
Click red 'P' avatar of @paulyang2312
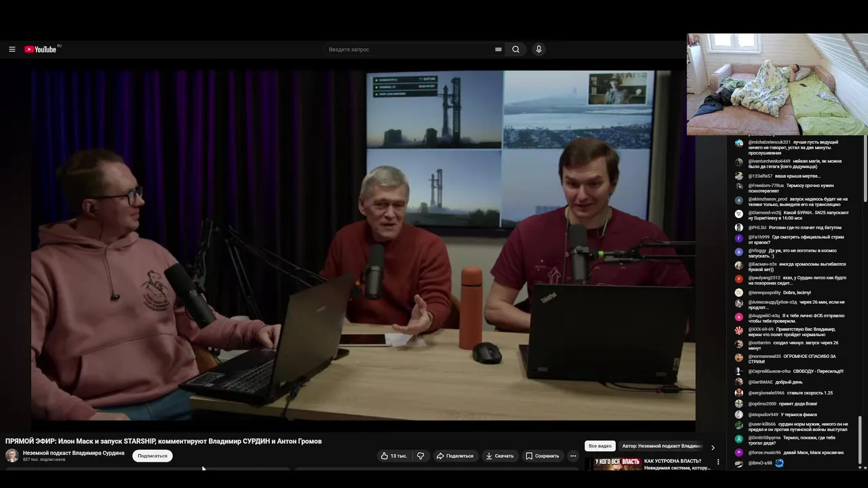pos(739,279)
